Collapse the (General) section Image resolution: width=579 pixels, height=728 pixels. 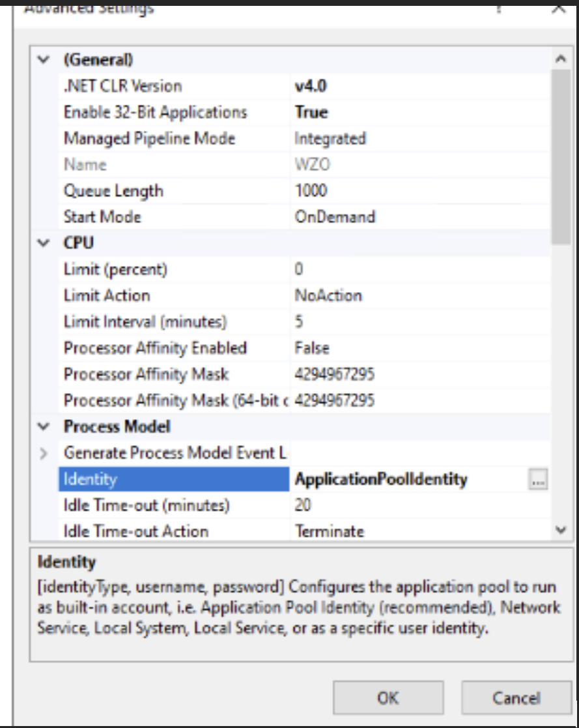tap(44, 60)
